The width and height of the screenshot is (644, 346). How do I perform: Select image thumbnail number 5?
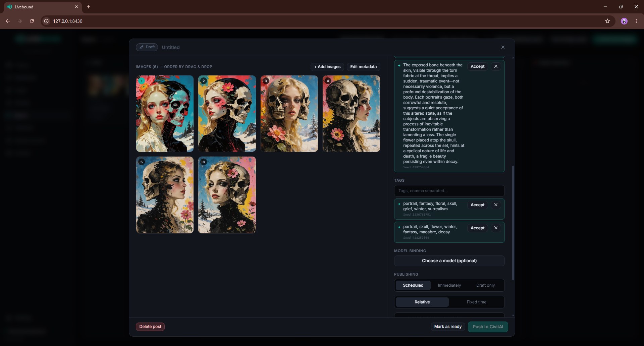[x=165, y=195]
